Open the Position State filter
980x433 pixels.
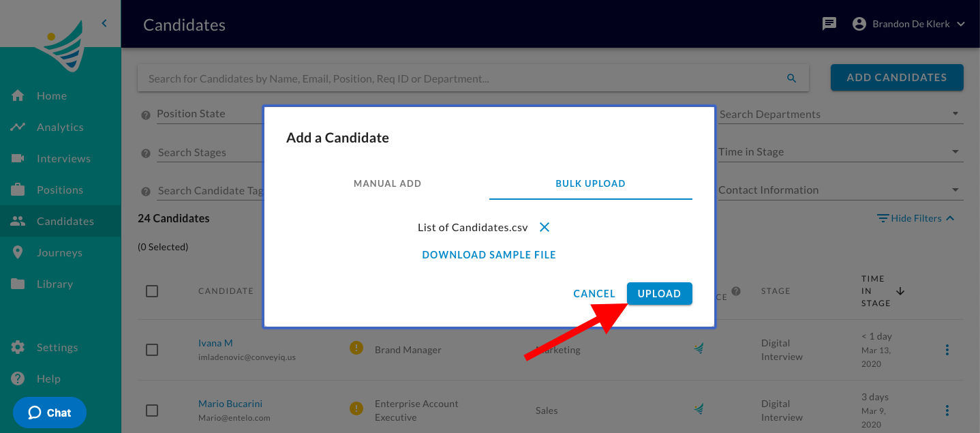point(210,114)
